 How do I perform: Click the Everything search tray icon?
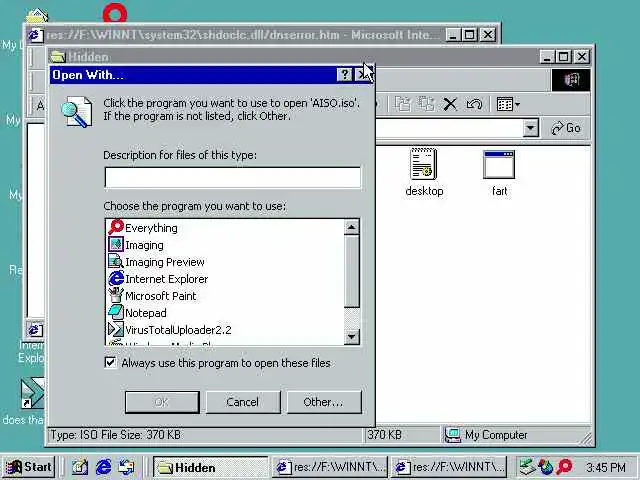click(564, 467)
